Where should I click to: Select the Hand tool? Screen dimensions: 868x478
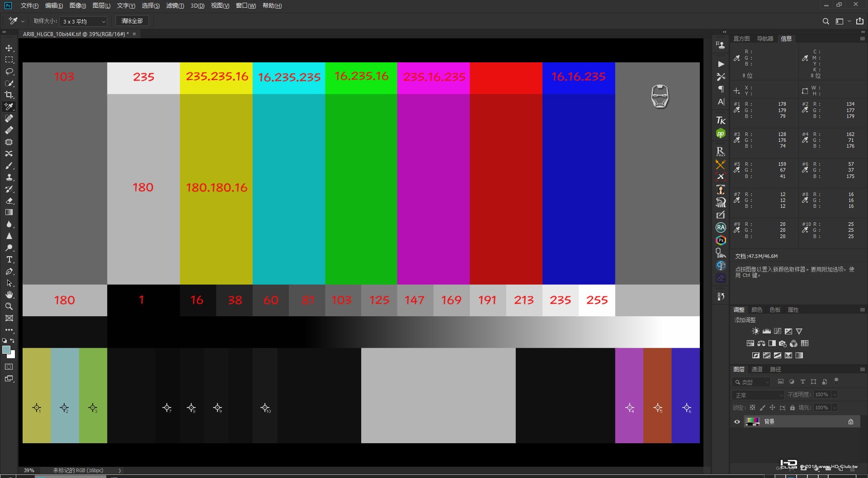pos(9,295)
